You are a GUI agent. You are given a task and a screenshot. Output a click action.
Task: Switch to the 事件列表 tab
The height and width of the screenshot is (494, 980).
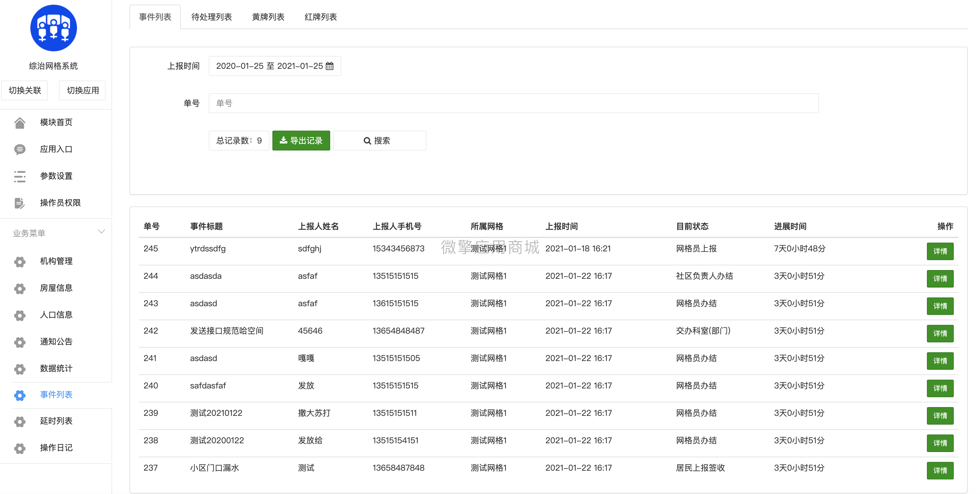[x=155, y=17]
